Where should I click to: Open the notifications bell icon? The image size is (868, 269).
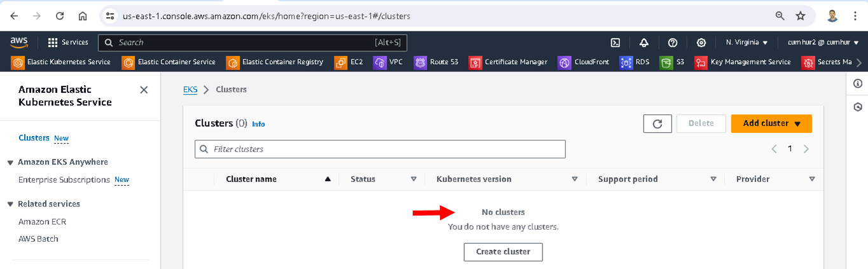pos(644,43)
